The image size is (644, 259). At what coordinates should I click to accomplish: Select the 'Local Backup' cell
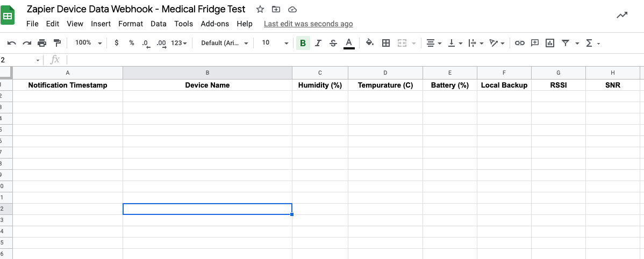pos(504,85)
